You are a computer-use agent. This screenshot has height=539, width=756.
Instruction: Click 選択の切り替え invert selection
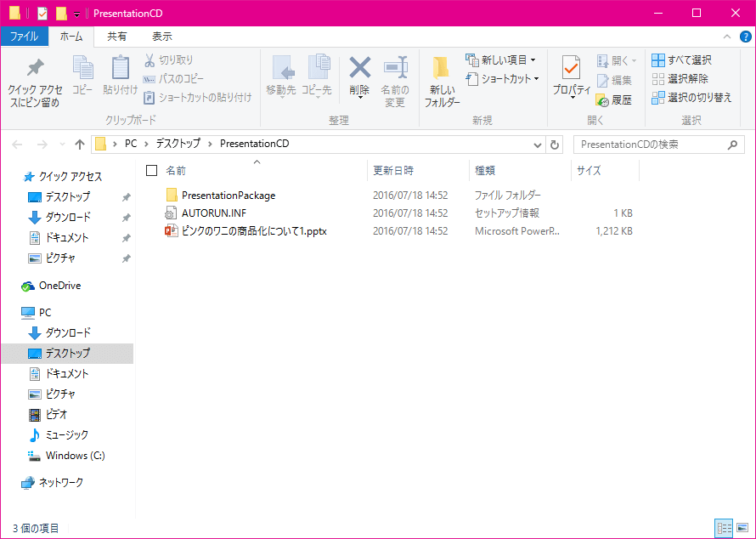[x=691, y=98]
